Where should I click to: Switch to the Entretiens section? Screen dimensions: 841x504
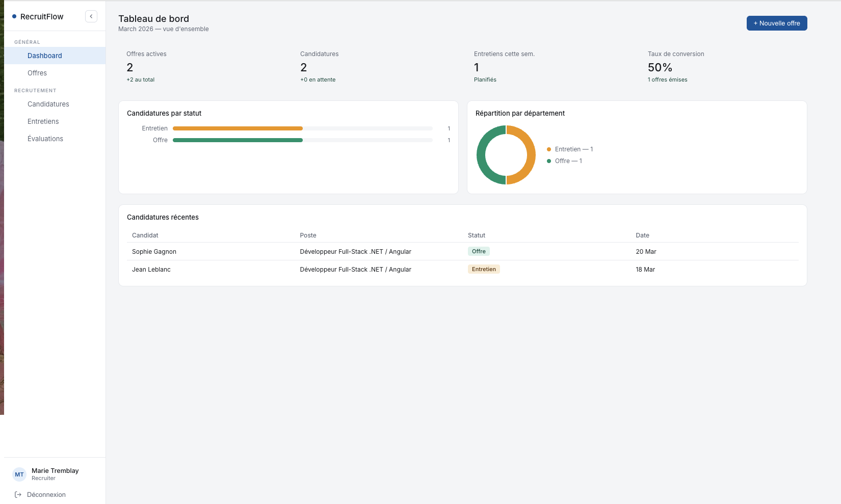coord(43,121)
